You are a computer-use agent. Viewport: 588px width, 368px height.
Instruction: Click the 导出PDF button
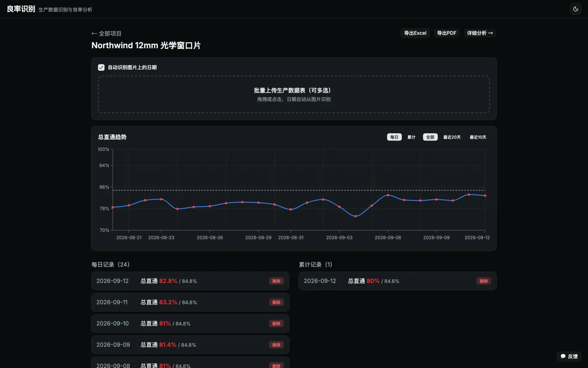[447, 33]
